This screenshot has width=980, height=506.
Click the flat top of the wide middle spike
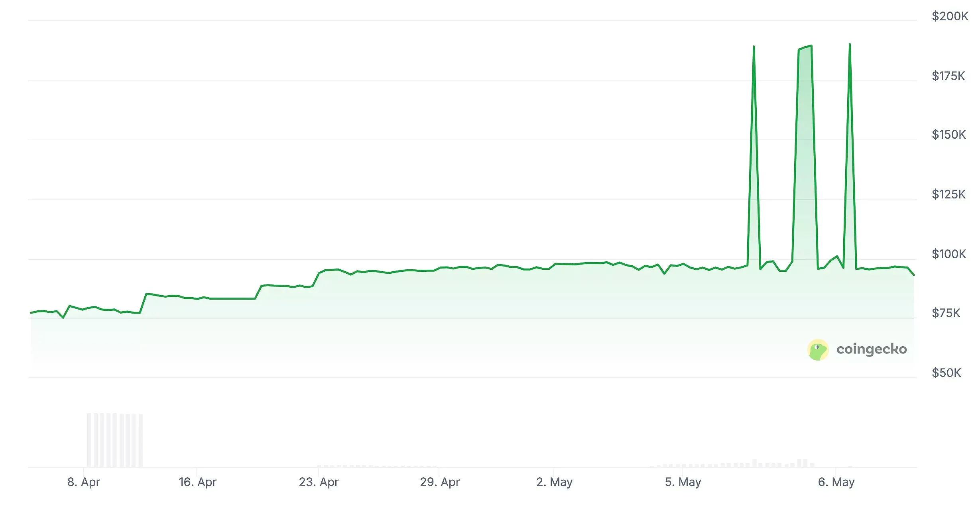tap(805, 47)
